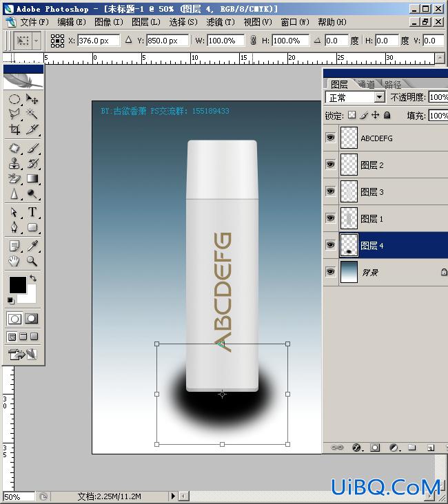The height and width of the screenshot is (504, 448).
Task: Click the X position field
Action: tap(99, 41)
